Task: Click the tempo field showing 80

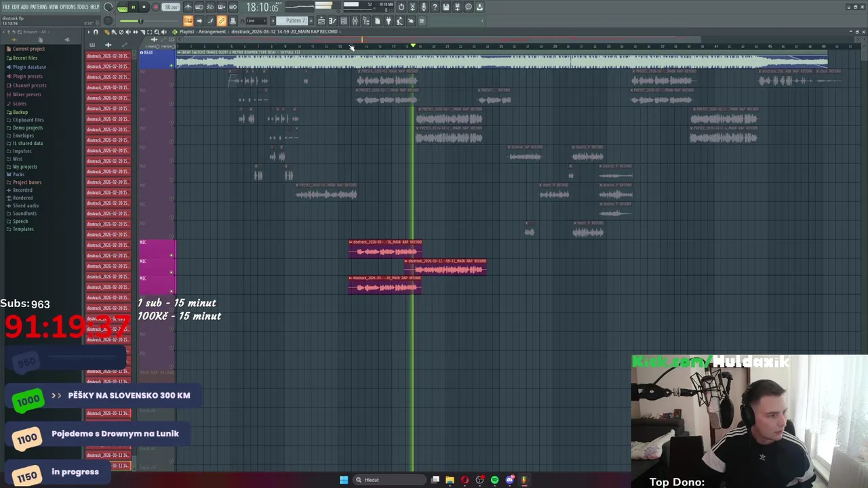Action: coord(171,7)
